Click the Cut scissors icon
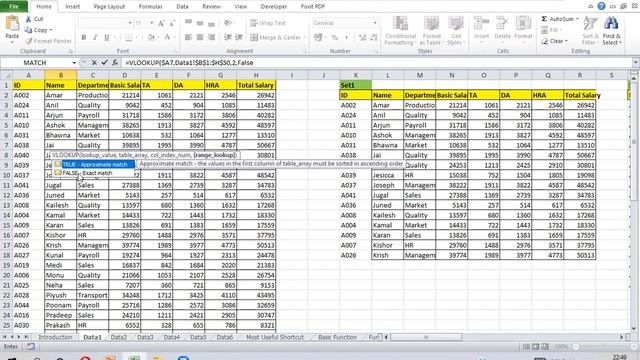Screen dimensions: 640x360 tap(29, 19)
